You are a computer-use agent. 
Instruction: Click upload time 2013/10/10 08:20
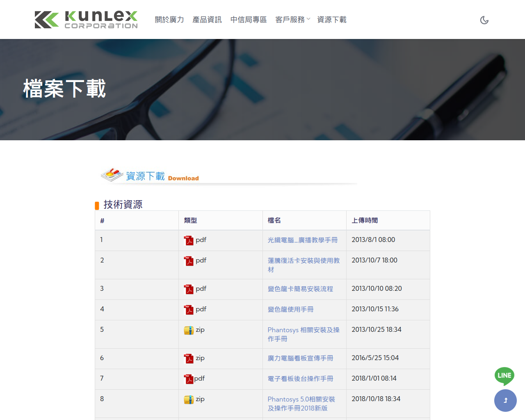point(377,288)
